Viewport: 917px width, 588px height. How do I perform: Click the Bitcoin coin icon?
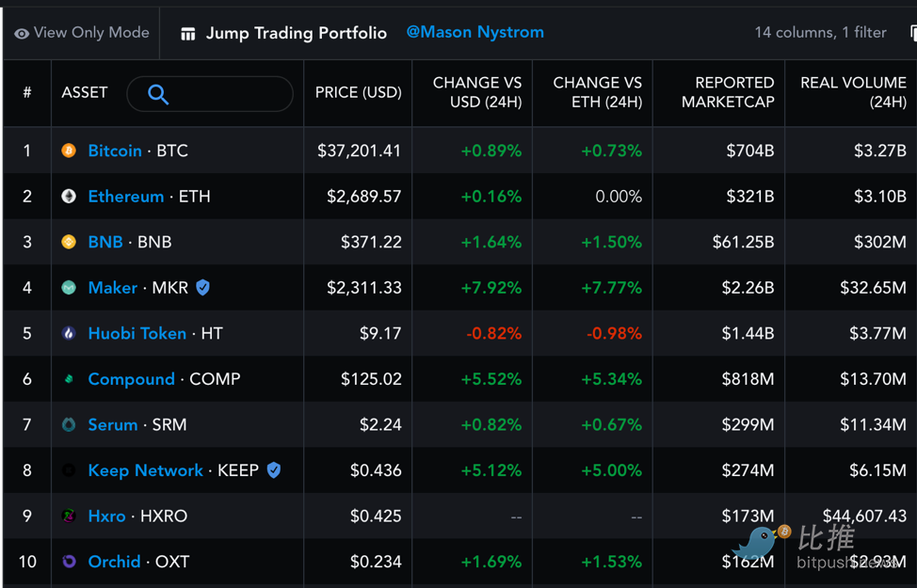(x=69, y=151)
